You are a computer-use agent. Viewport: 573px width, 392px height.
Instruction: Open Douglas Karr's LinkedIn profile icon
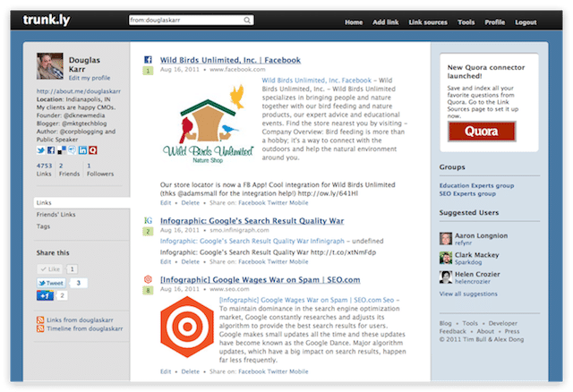point(82,150)
